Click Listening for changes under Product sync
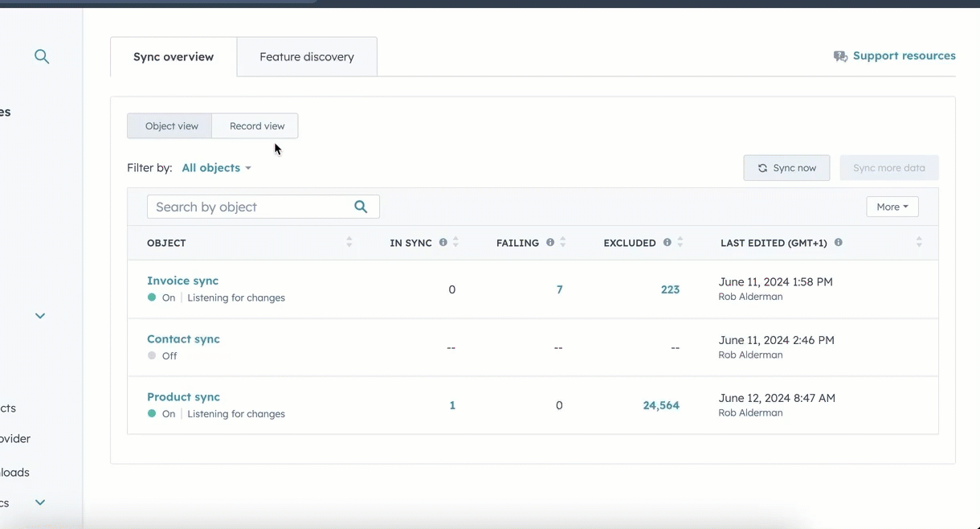 (x=236, y=414)
